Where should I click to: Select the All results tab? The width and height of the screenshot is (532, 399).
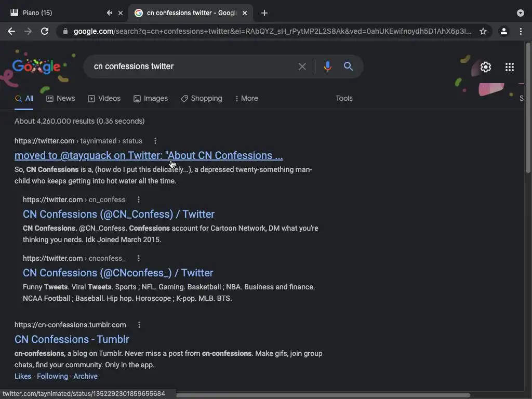24,98
